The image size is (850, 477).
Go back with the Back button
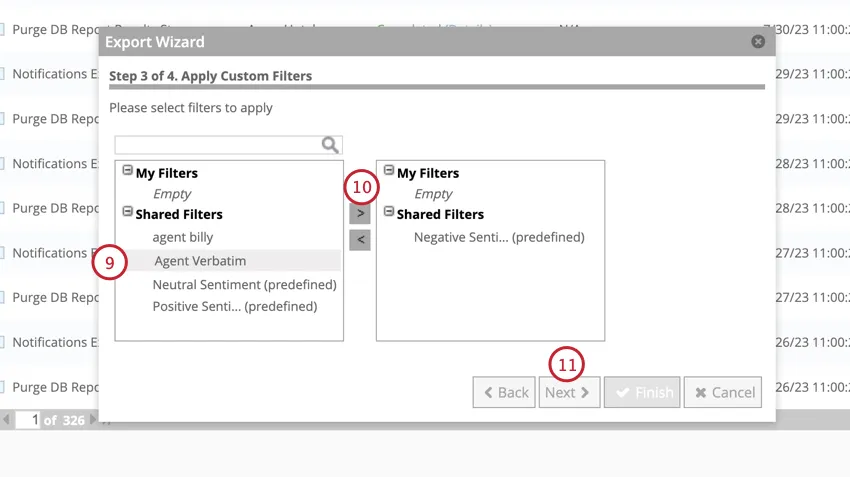coord(504,392)
